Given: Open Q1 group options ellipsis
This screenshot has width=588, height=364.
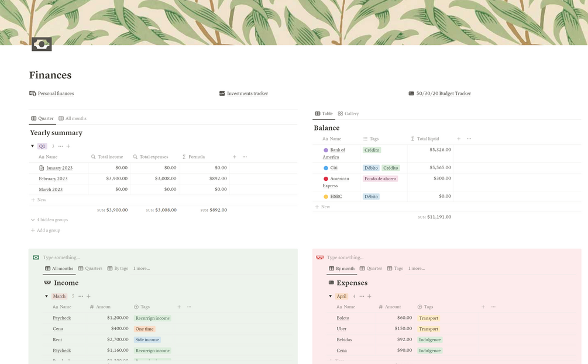Looking at the screenshot, I should (x=61, y=146).
